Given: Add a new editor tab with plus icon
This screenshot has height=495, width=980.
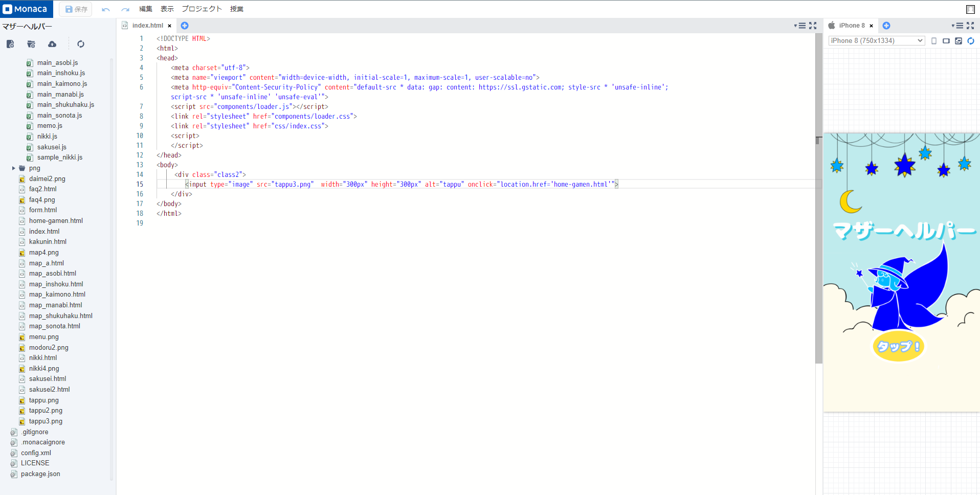Looking at the screenshot, I should 185,26.
